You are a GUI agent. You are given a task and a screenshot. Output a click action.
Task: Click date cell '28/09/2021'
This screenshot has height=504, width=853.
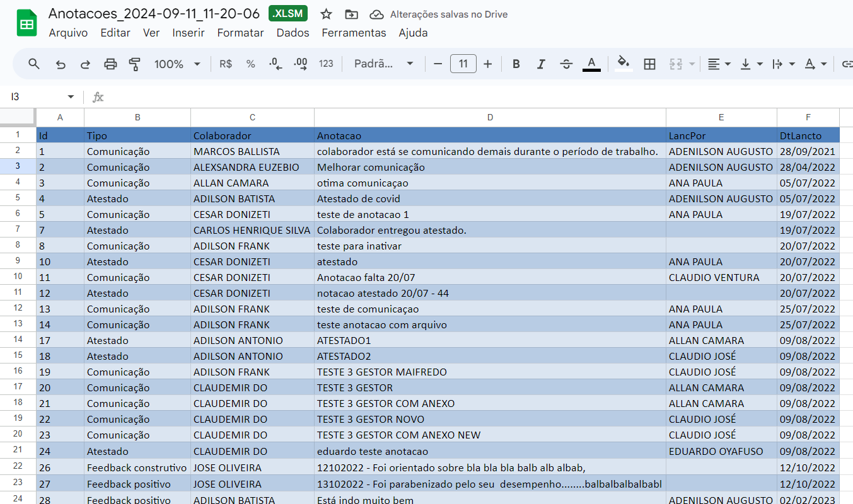click(808, 151)
